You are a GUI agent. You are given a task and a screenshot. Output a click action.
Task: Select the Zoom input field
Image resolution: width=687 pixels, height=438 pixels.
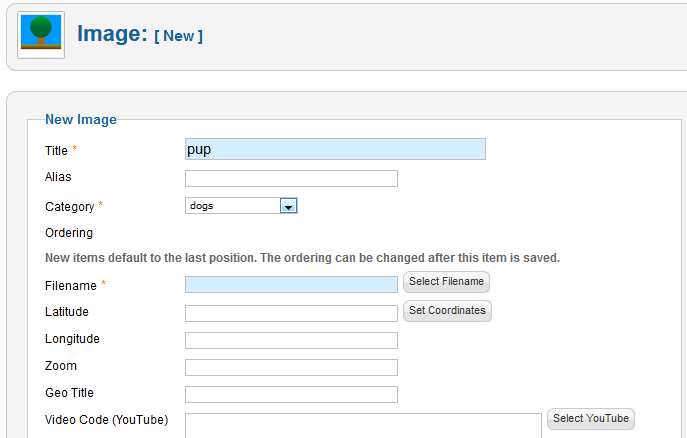point(291,367)
